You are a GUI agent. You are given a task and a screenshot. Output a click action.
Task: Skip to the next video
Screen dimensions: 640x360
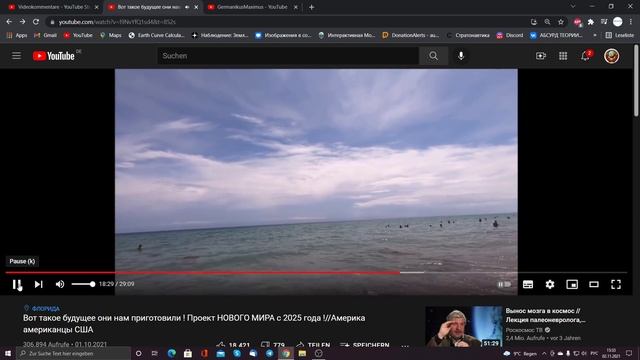coord(38,284)
